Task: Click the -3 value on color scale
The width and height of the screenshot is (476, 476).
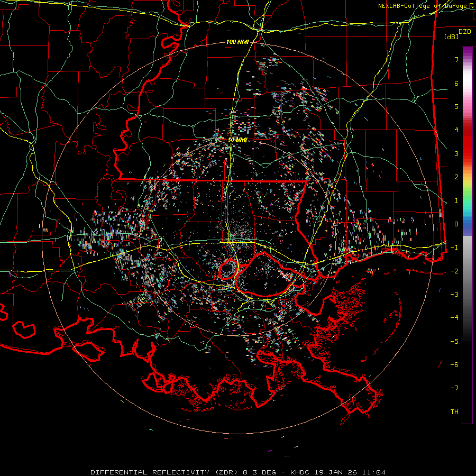Action: point(454,295)
